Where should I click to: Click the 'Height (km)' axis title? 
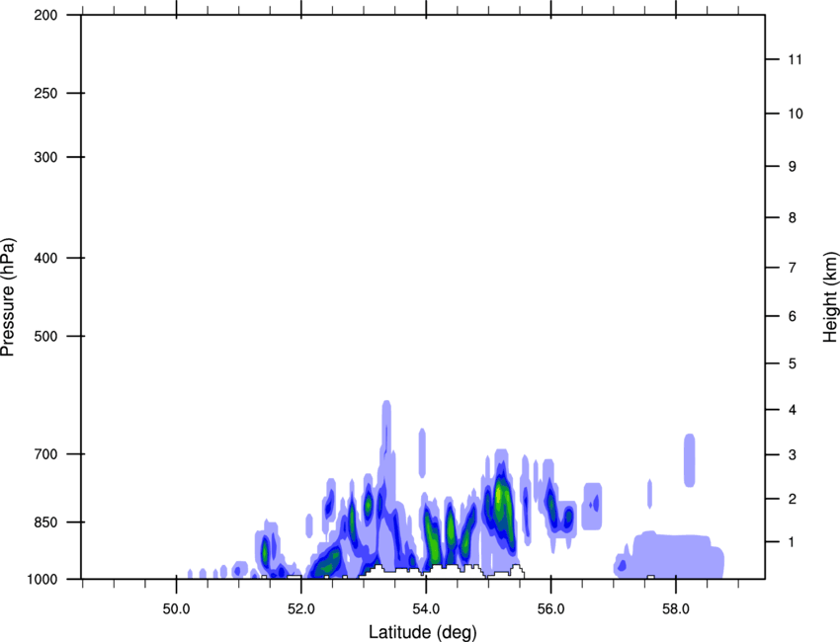[x=830, y=297]
